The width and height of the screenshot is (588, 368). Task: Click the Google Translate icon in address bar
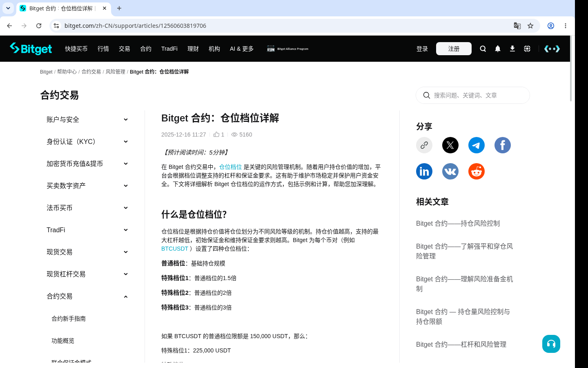click(517, 26)
